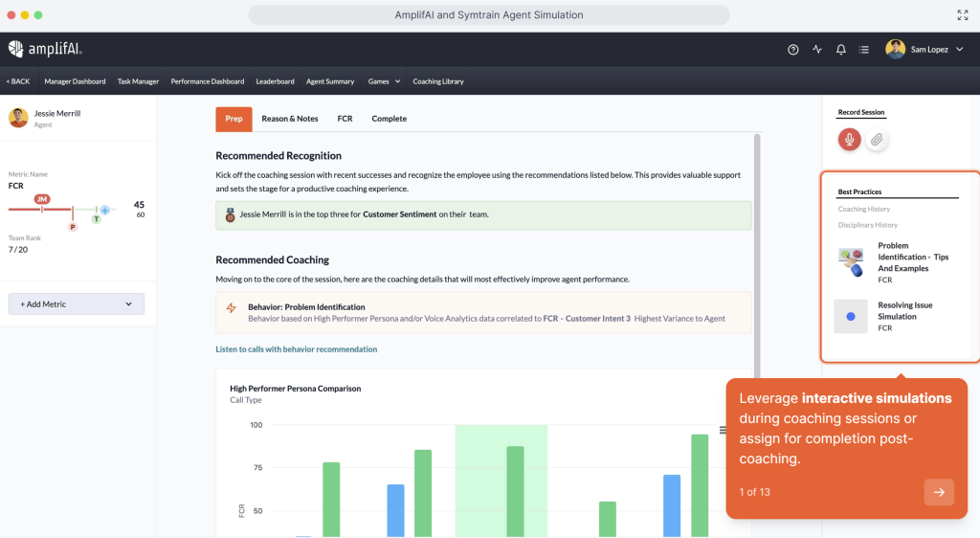This screenshot has width=980, height=538.
Task: Open the Add Metric dropdown
Action: 77,303
